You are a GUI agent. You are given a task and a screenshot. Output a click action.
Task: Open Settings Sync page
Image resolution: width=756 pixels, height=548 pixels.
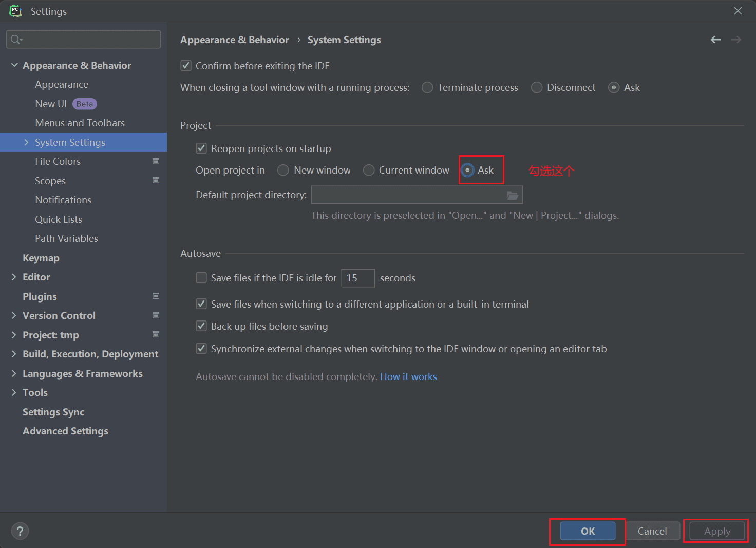tap(53, 412)
